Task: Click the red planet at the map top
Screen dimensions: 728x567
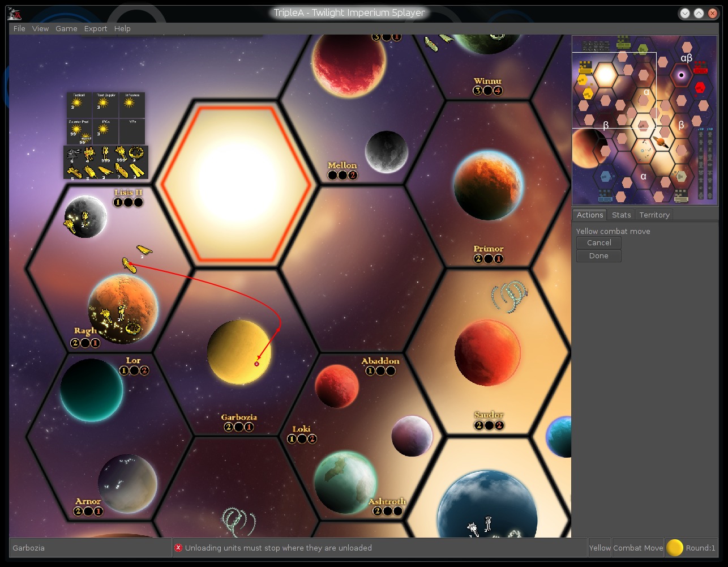Action: pyautogui.click(x=349, y=61)
